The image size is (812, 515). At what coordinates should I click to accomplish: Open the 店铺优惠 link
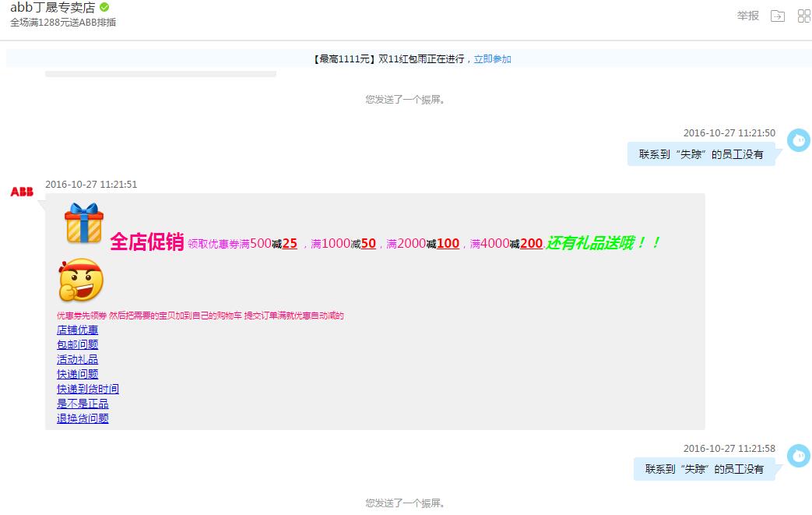(77, 330)
